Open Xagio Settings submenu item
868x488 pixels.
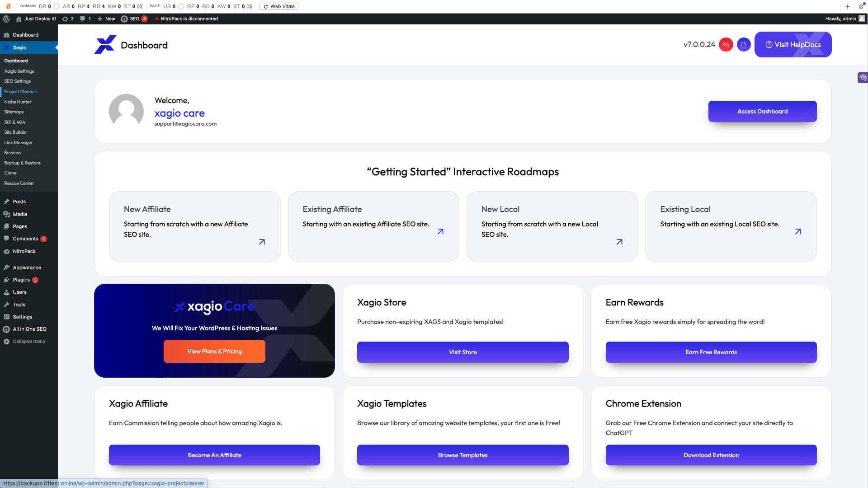click(x=19, y=71)
